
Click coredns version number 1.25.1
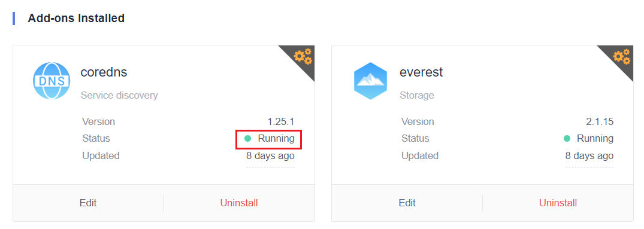tap(281, 121)
